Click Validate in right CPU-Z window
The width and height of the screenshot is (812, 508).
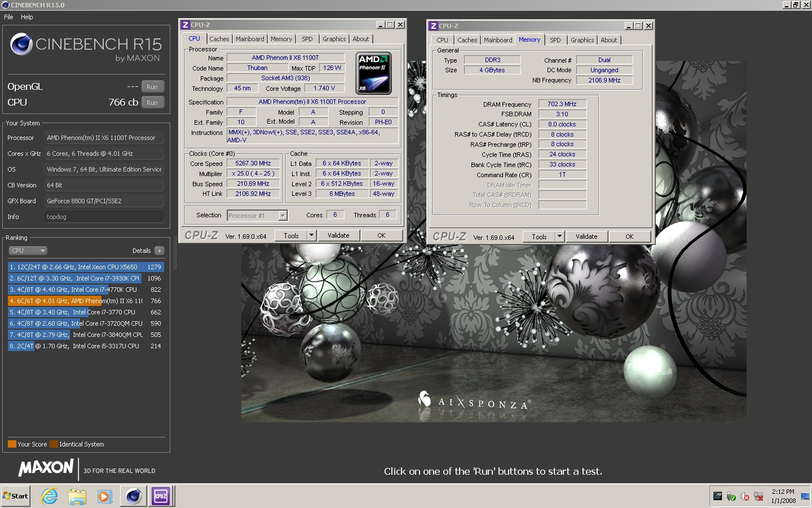(x=586, y=237)
